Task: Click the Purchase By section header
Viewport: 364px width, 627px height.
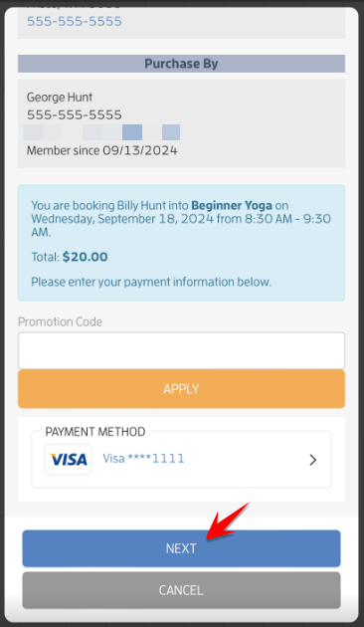Action: pos(181,64)
